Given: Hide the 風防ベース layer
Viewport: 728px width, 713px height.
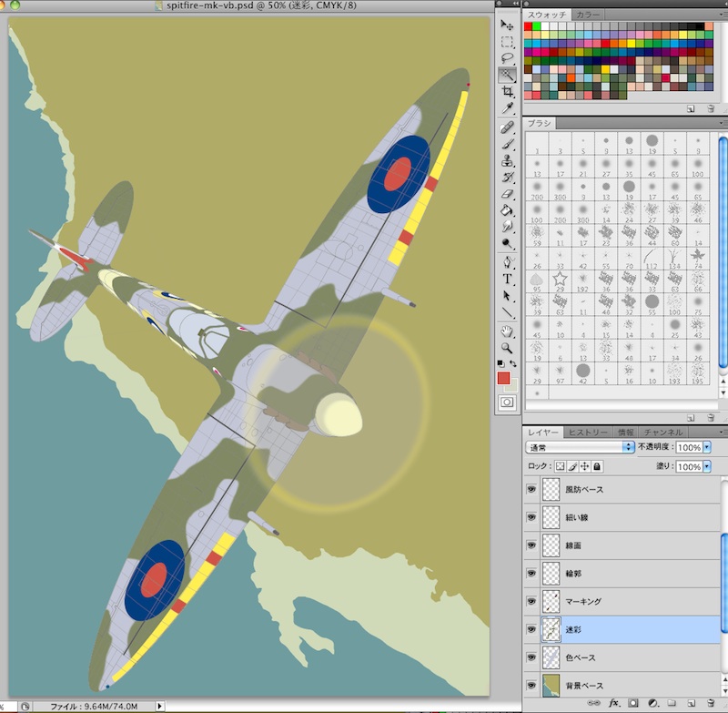Looking at the screenshot, I should click(531, 489).
